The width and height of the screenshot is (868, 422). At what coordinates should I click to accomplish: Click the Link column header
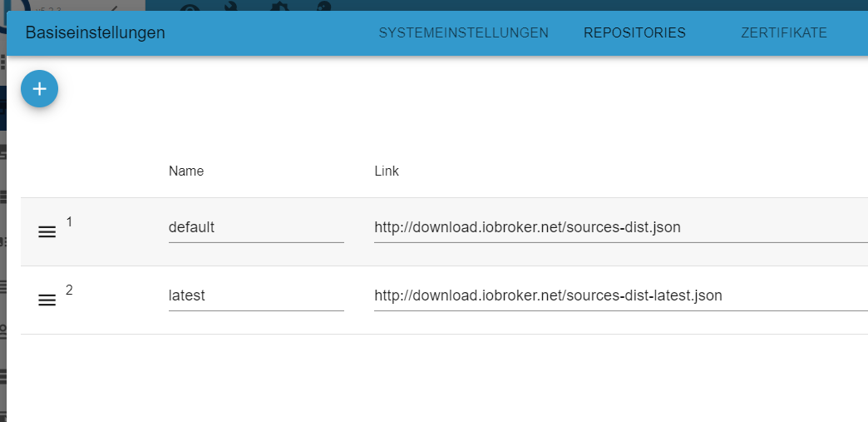(x=387, y=171)
